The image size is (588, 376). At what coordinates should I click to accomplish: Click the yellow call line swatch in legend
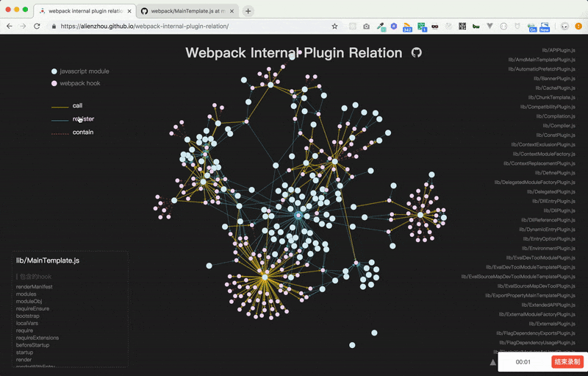point(60,107)
